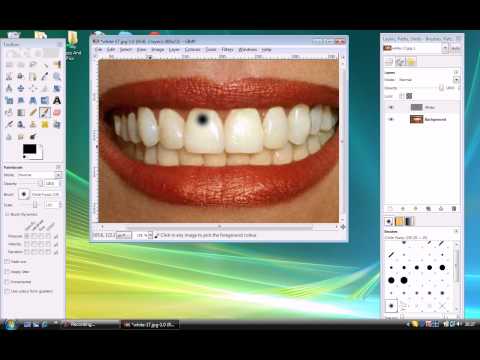Open the zoom percentage dropdown in the status bar
The height and width of the screenshot is (360, 480).
[x=150, y=235]
